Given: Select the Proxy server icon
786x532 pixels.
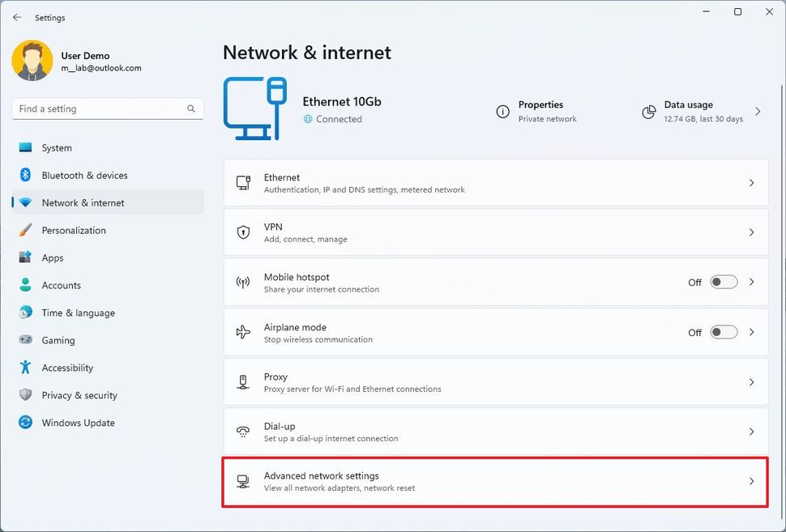Looking at the screenshot, I should pos(243,382).
